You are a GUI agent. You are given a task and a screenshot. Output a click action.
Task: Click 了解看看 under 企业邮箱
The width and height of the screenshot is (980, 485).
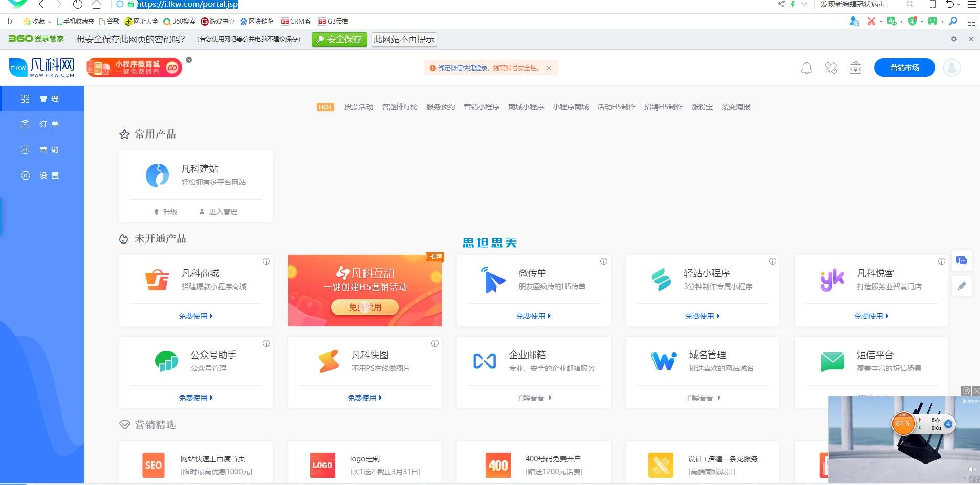coord(534,398)
